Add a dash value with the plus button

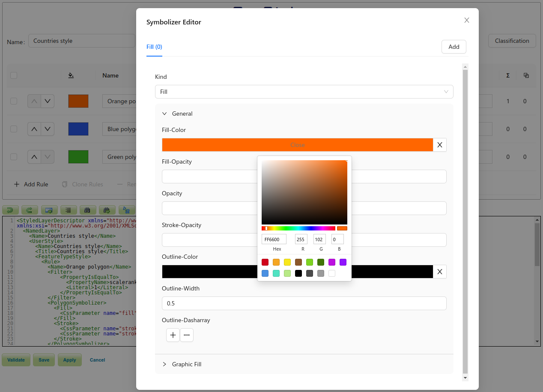[173, 335]
